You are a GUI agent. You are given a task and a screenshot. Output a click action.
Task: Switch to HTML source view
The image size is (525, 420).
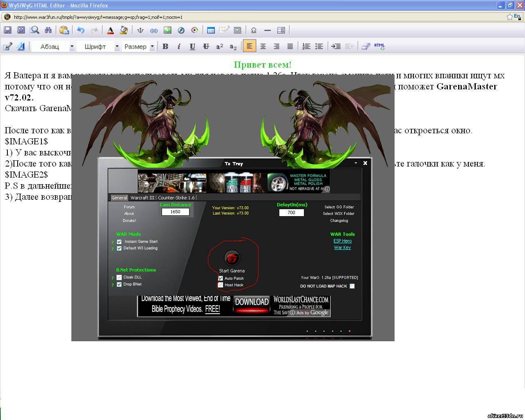[x=379, y=46]
